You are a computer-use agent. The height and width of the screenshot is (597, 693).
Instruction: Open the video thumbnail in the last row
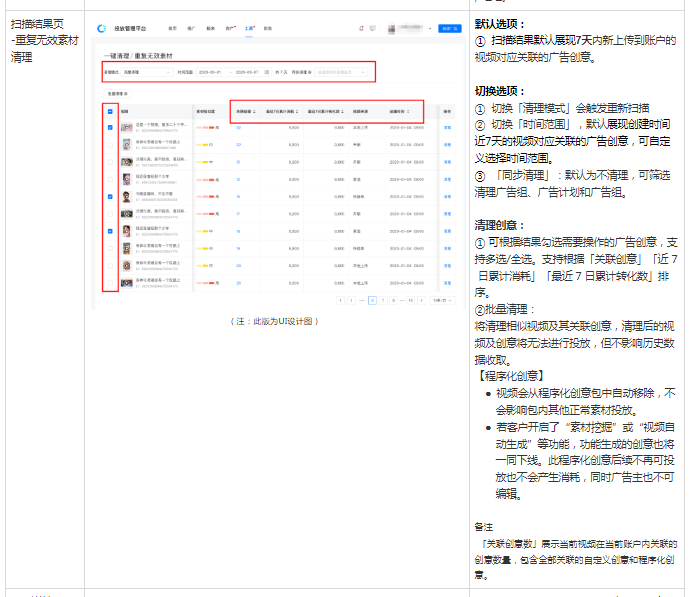127,283
